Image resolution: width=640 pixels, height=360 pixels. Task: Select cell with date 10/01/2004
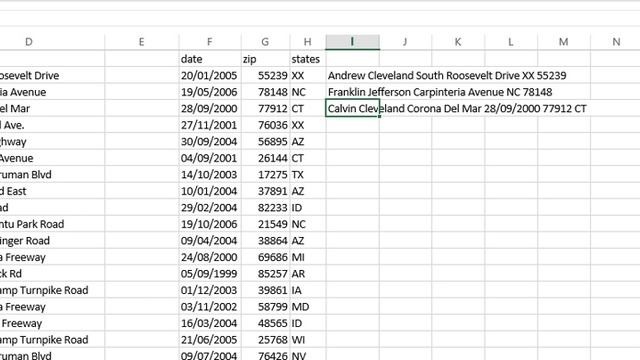coord(210,191)
